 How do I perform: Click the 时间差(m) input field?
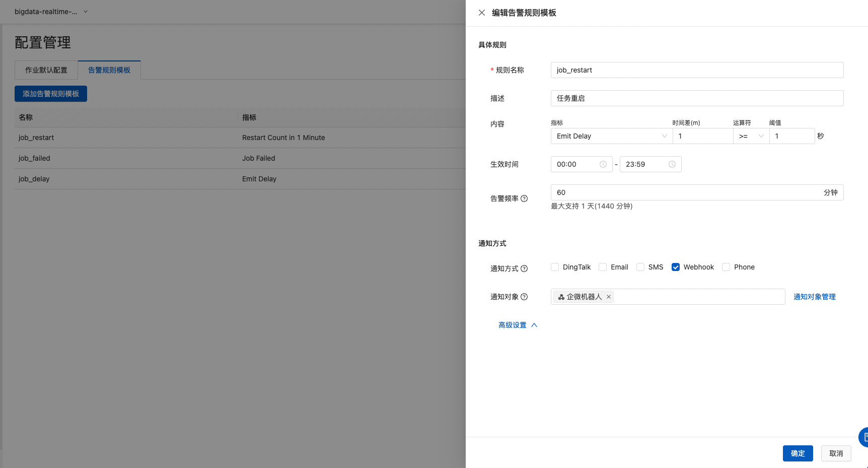tap(703, 136)
